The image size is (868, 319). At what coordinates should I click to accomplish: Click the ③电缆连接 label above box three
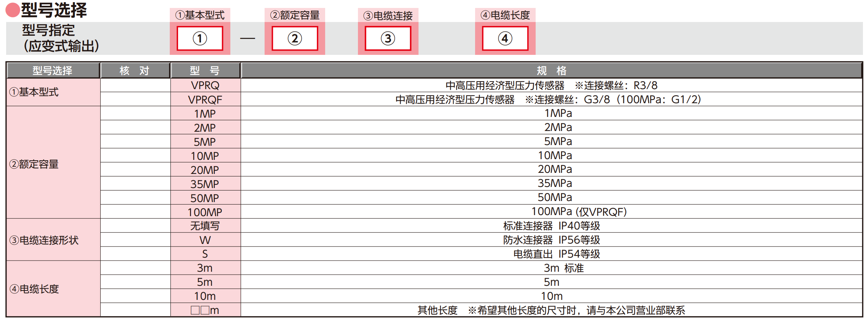[x=388, y=16]
